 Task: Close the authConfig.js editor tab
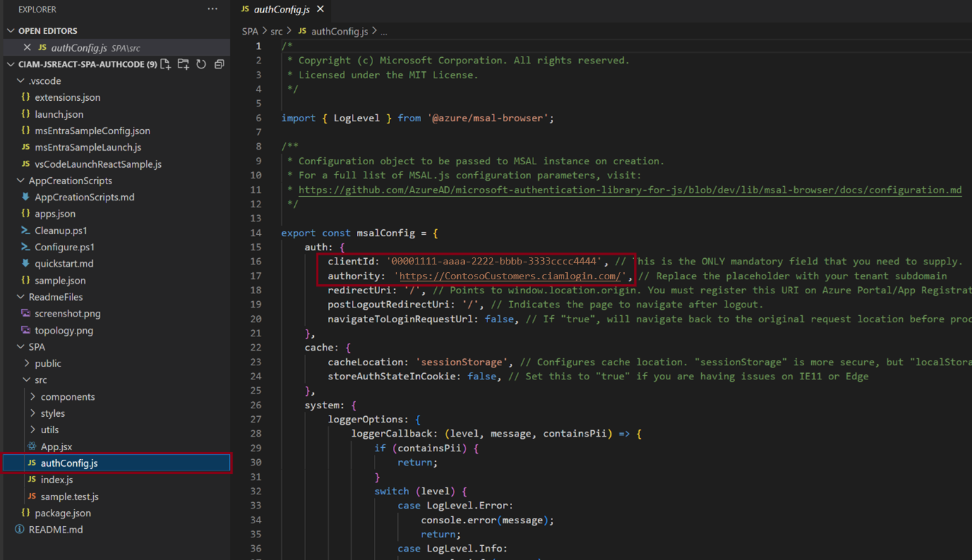(x=321, y=10)
